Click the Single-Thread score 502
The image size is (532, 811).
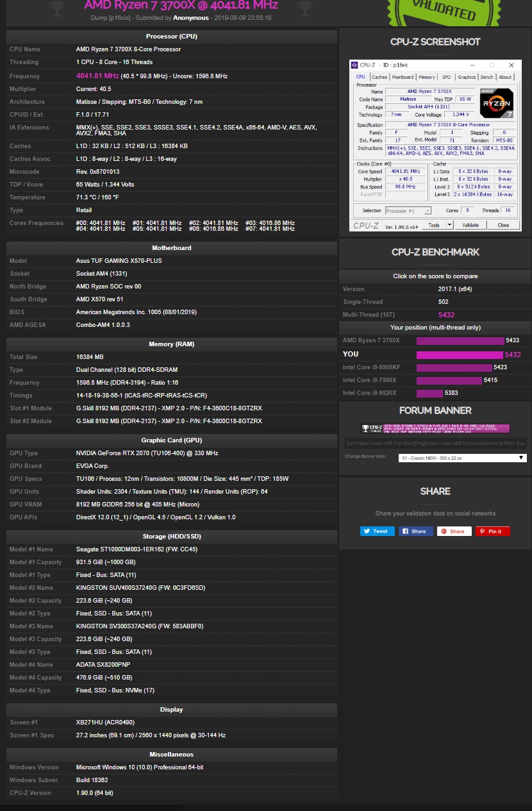444,302
